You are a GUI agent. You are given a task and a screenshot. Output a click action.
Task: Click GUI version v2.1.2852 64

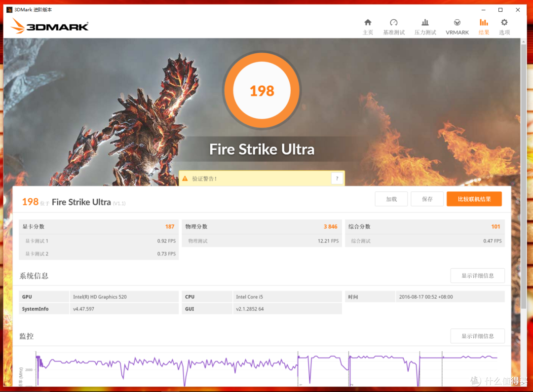250,309
